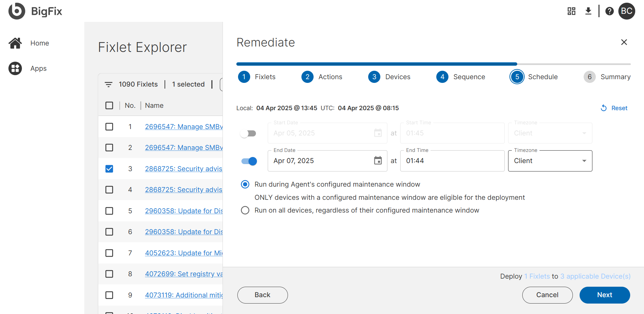The image size is (644, 314).
Task: Uncheck the checkbox for fixlet row 3
Action: tap(109, 169)
